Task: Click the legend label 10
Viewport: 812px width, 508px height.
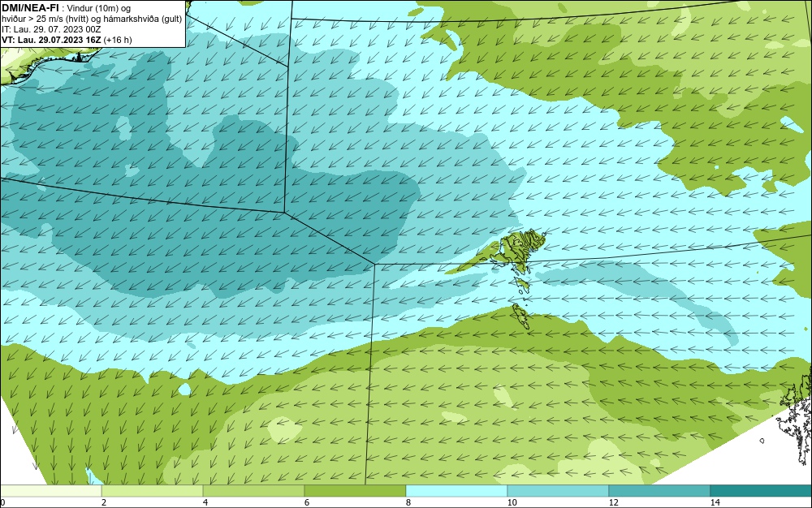Action: pyautogui.click(x=512, y=502)
